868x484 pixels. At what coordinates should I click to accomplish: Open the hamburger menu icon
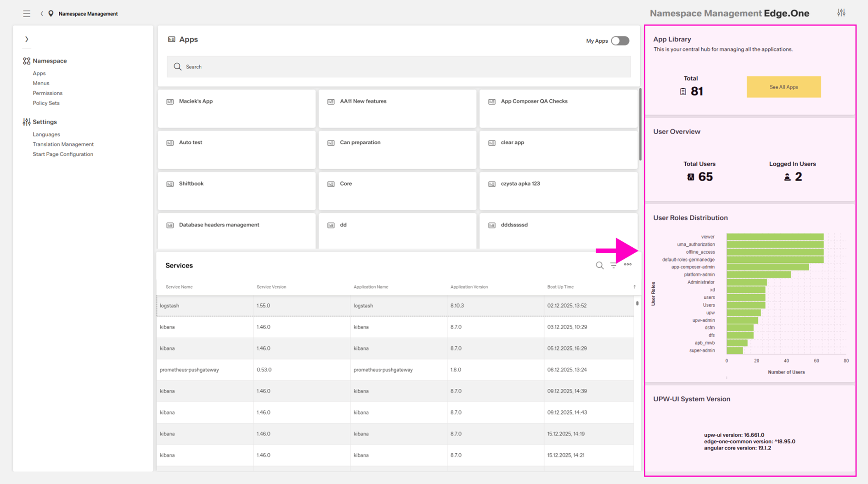(27, 14)
